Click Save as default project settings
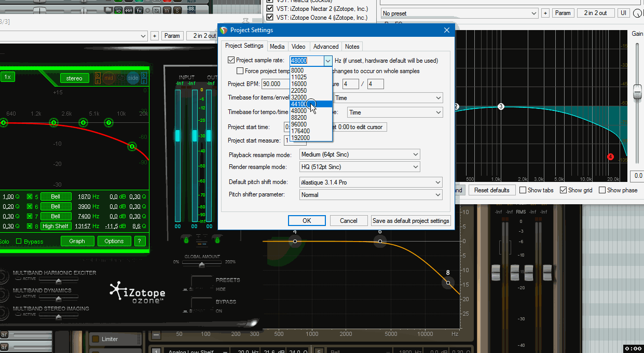Screen dimensions: 644x353 [411, 221]
